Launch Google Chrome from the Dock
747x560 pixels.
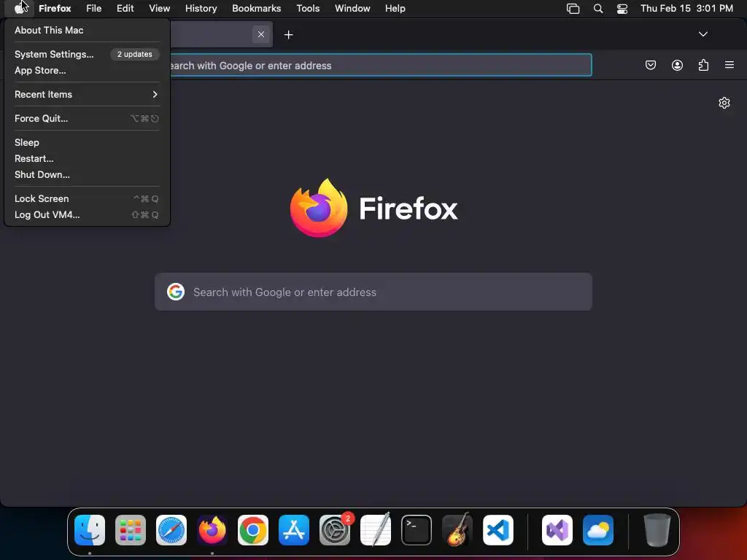[x=253, y=530]
